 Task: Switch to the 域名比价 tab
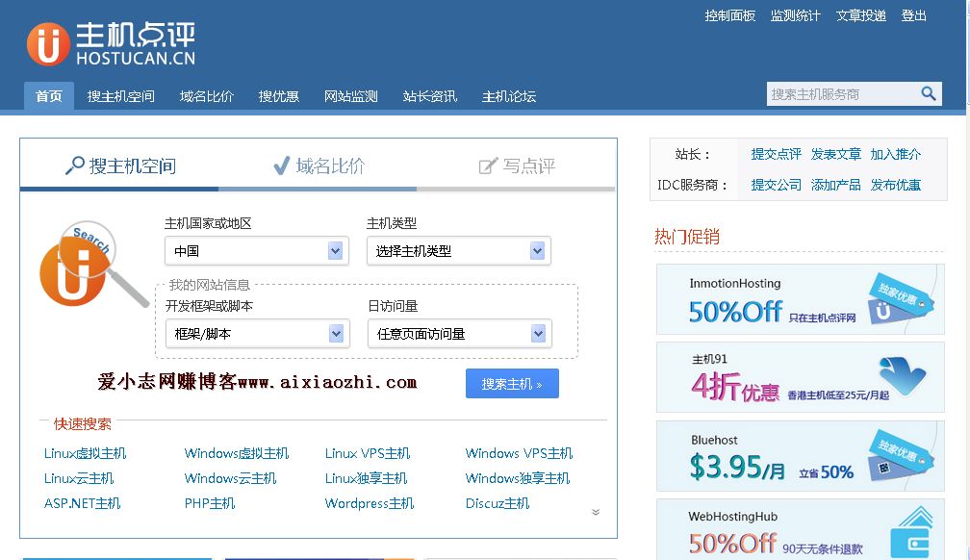(x=319, y=165)
